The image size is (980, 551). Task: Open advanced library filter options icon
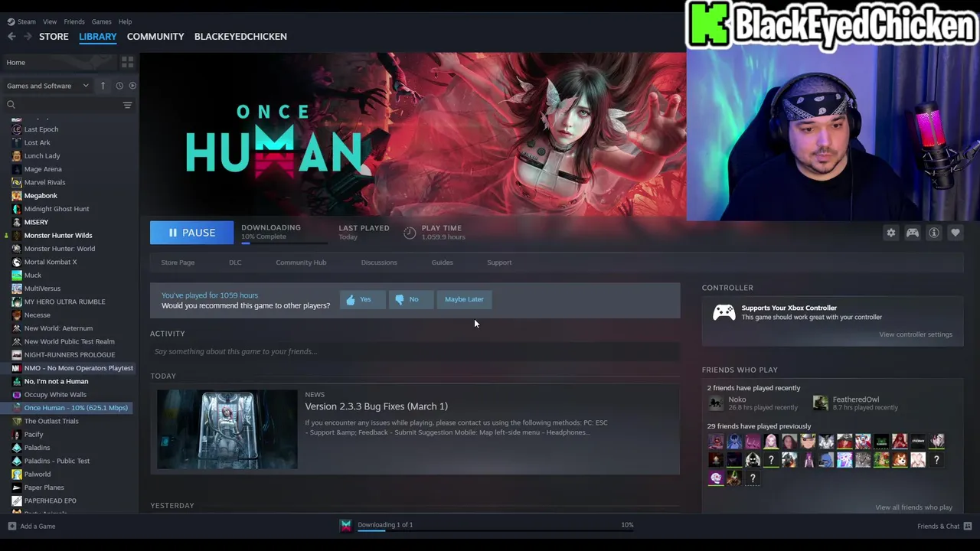[x=127, y=105]
